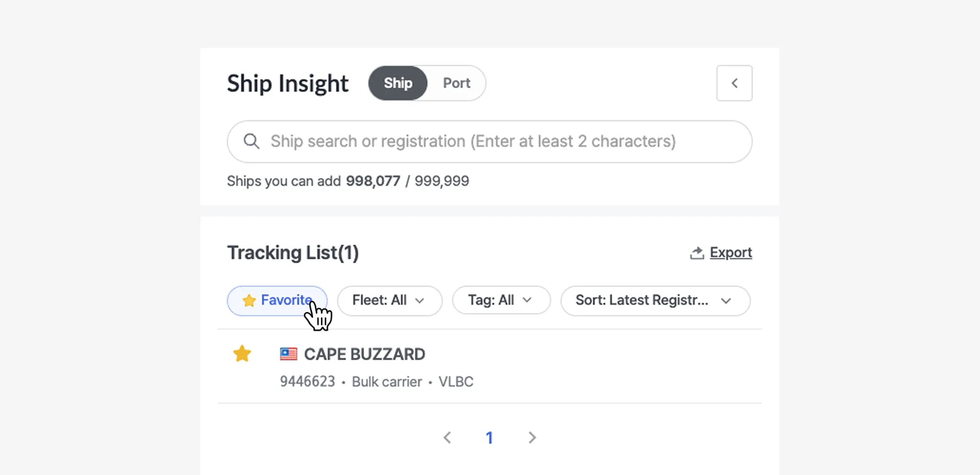The height and width of the screenshot is (475, 980).
Task: Click the CAPE BUZZARD flag icon
Action: tap(289, 354)
